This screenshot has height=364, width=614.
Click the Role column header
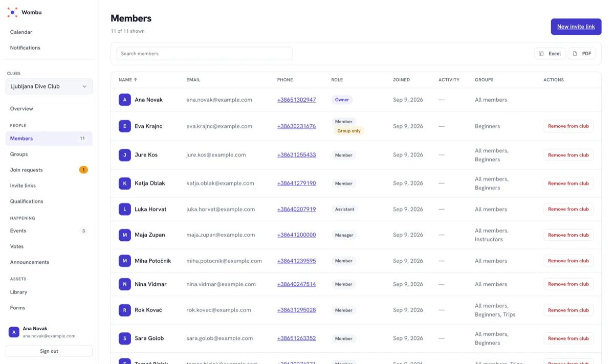337,80
